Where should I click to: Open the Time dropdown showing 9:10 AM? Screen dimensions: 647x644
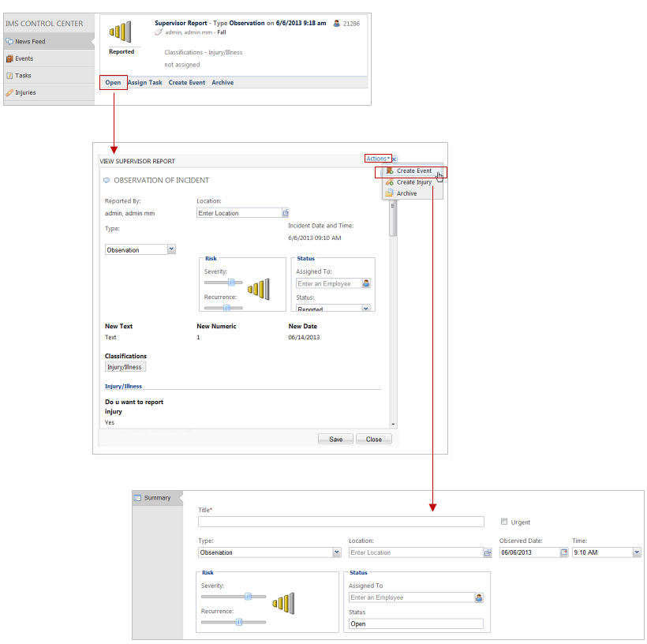coord(637,552)
